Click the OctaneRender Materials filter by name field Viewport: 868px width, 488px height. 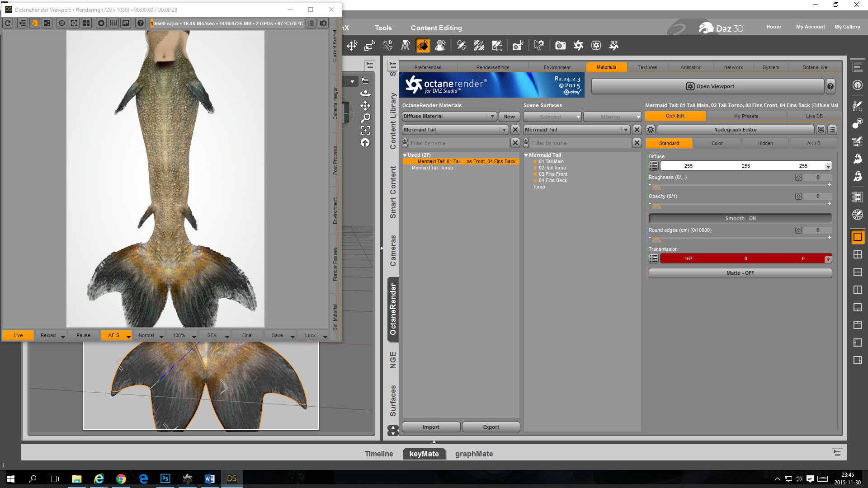coord(458,143)
